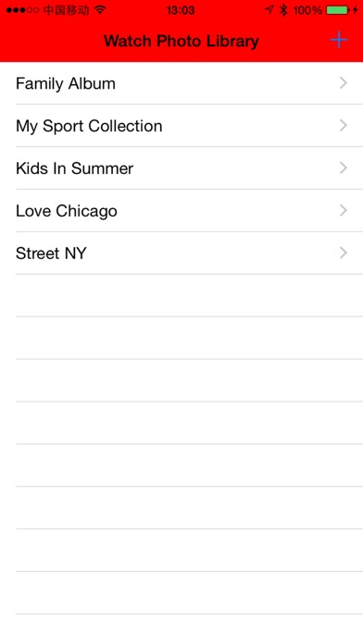
Task: Tap the 100% battery percentage text
Action: (x=307, y=10)
